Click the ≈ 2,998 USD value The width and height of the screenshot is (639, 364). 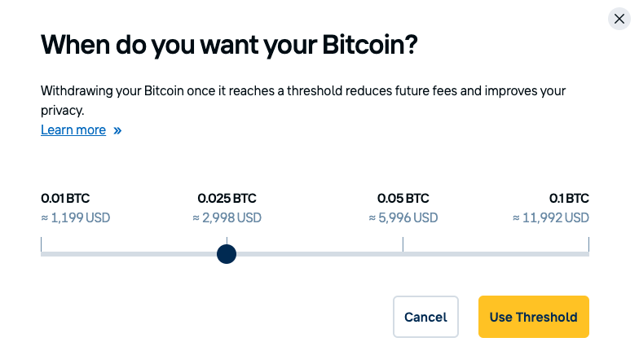[227, 217]
